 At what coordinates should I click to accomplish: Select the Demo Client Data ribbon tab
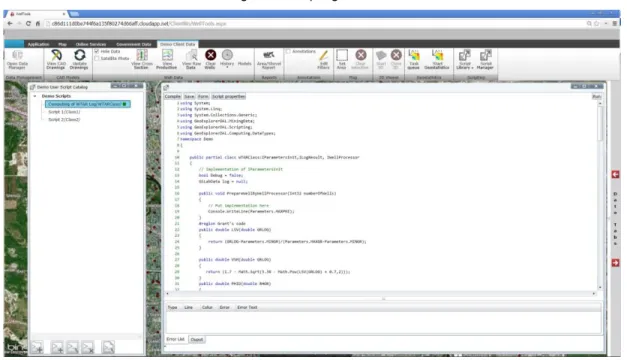(x=178, y=44)
